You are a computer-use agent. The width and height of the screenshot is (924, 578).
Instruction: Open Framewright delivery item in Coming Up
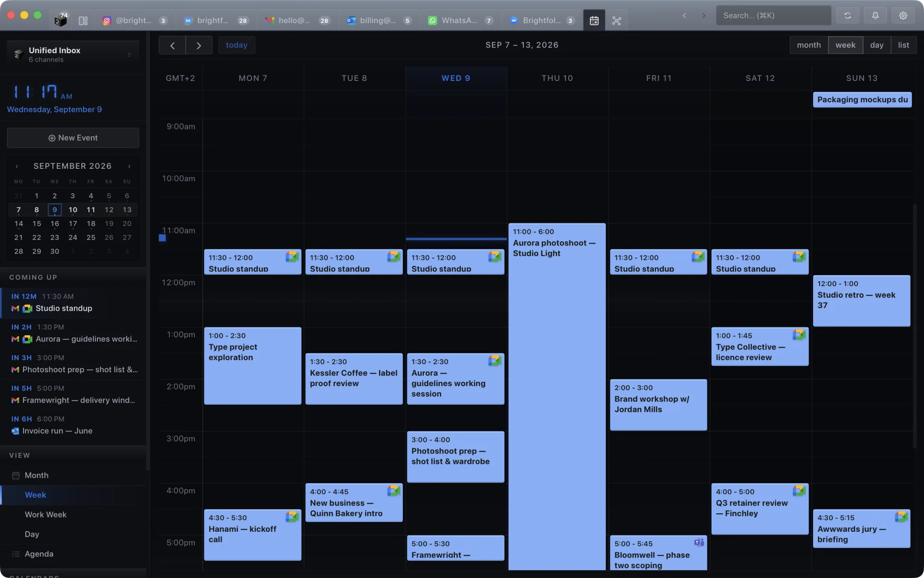(73, 395)
